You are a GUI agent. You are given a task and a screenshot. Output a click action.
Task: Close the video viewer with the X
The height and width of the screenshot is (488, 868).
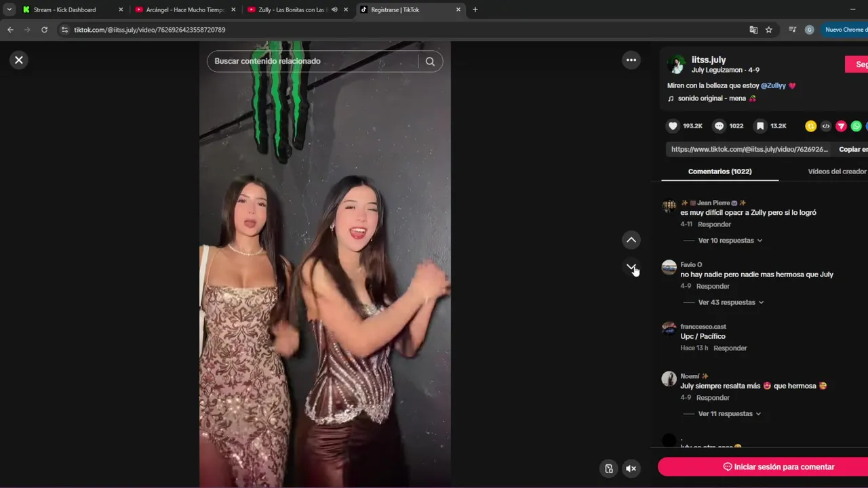(19, 60)
